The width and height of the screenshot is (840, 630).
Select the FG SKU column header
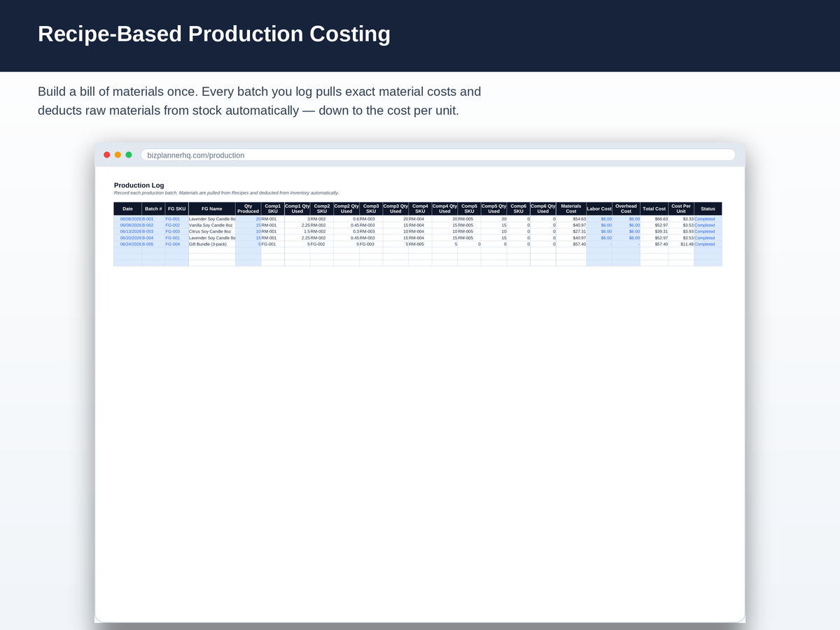(x=177, y=209)
